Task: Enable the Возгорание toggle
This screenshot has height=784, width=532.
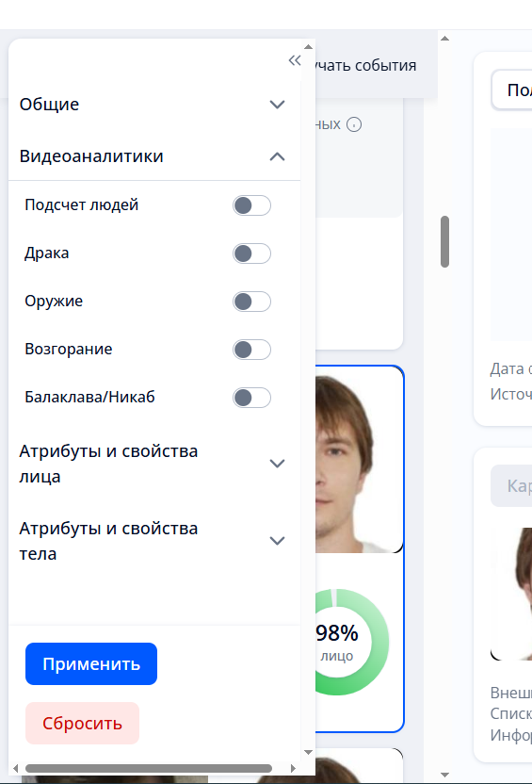Action: pos(251,350)
